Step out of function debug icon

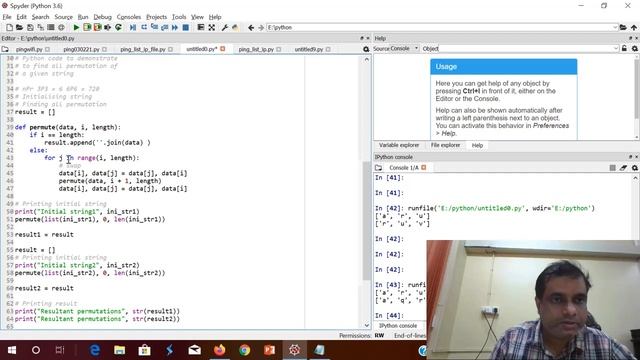coord(164,27)
